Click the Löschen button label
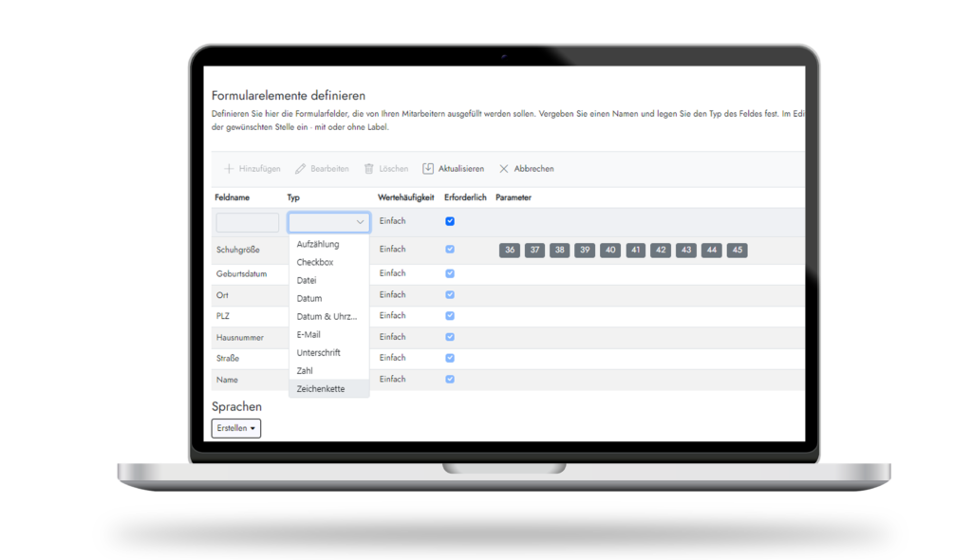This screenshot has width=972, height=560. pos(394,169)
